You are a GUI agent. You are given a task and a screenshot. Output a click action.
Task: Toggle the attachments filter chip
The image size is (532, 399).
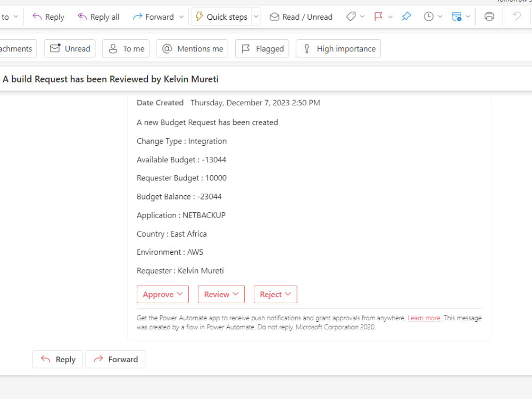click(x=17, y=48)
